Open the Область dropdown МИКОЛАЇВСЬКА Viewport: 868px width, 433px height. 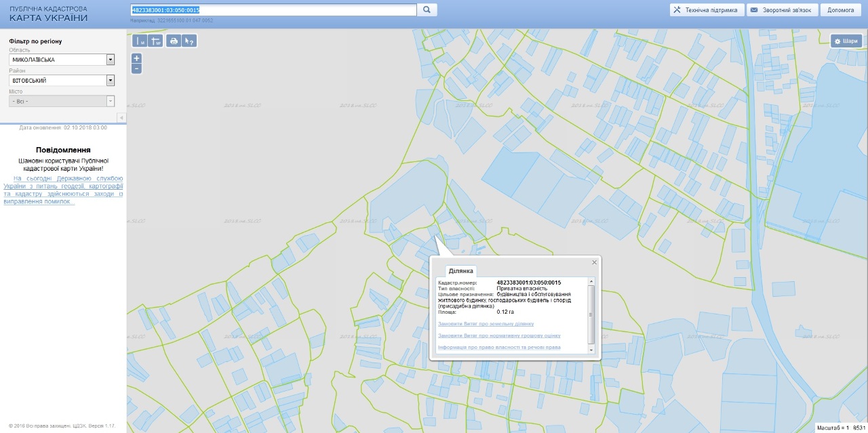[62, 60]
